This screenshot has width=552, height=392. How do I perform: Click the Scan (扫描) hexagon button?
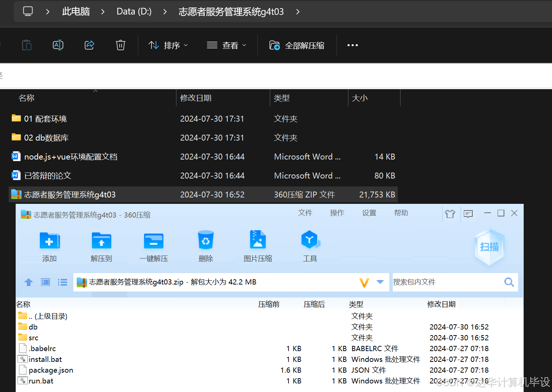489,247
